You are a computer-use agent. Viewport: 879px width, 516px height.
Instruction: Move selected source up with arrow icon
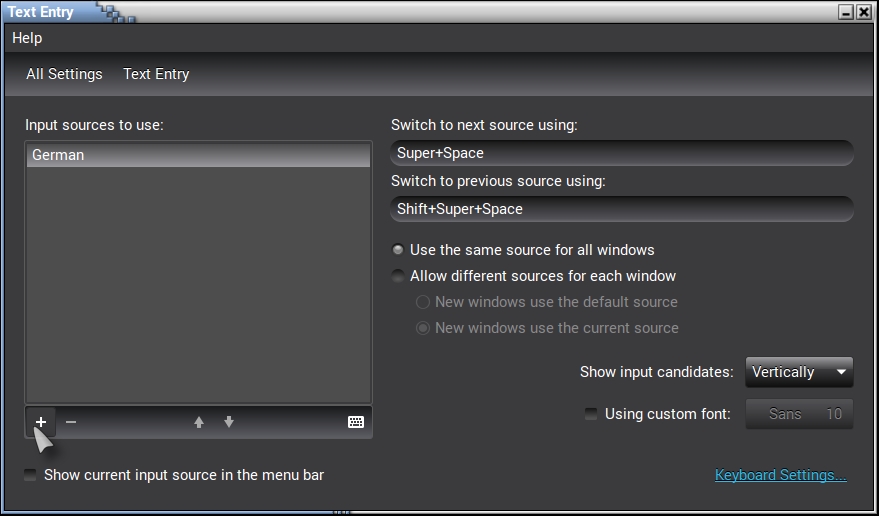tap(199, 422)
